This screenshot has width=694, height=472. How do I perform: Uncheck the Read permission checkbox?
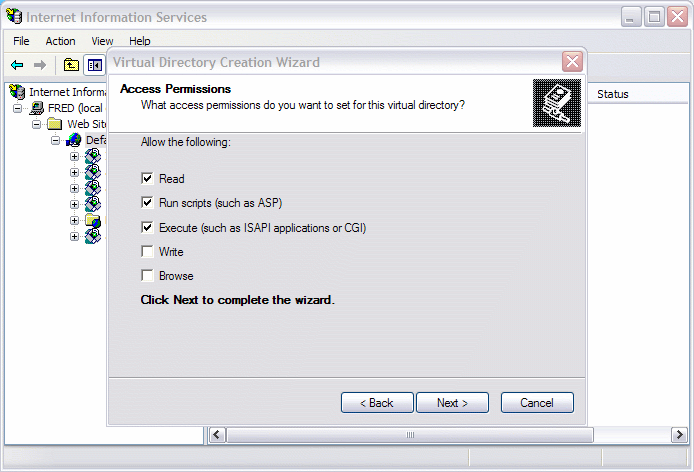pos(147,178)
